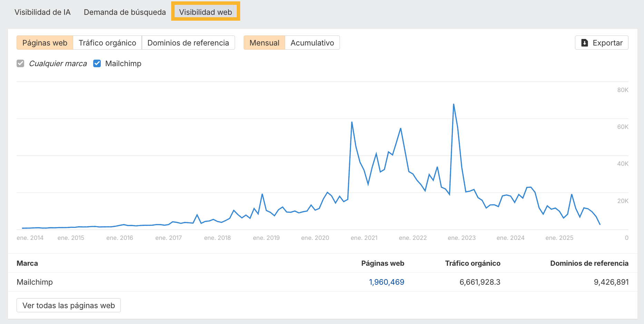Show Tráfico orgánico chart
This screenshot has height=324, width=644.
(x=107, y=43)
